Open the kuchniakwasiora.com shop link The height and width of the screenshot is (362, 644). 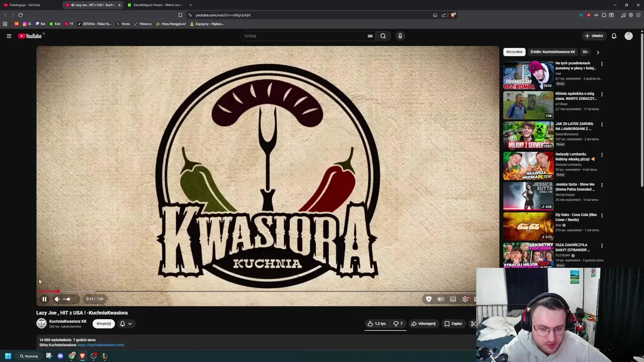[101, 345]
